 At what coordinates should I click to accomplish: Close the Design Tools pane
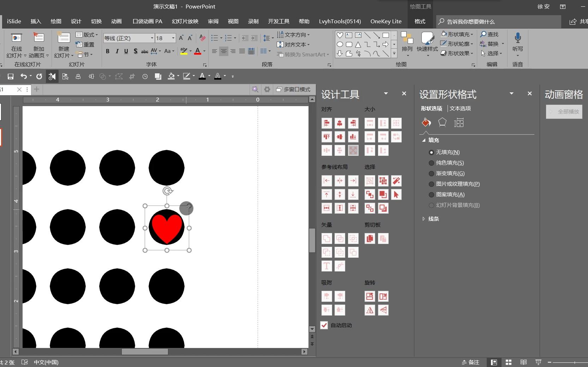404,93
